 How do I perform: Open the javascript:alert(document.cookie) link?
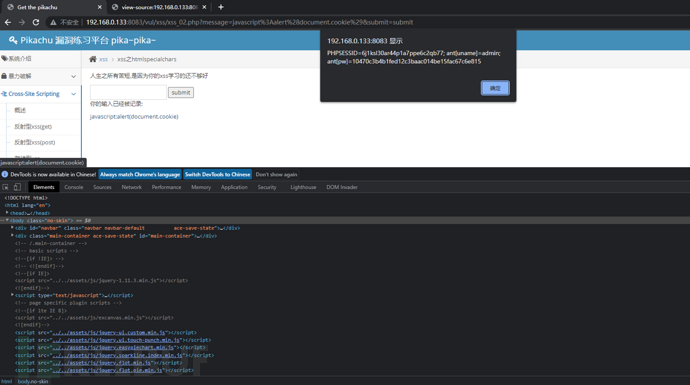click(134, 117)
